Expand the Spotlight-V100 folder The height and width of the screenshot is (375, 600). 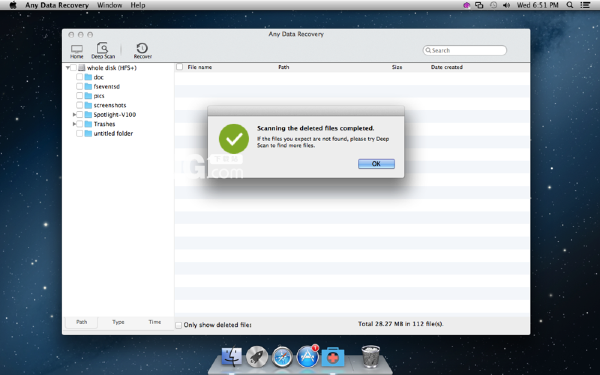[x=74, y=114]
